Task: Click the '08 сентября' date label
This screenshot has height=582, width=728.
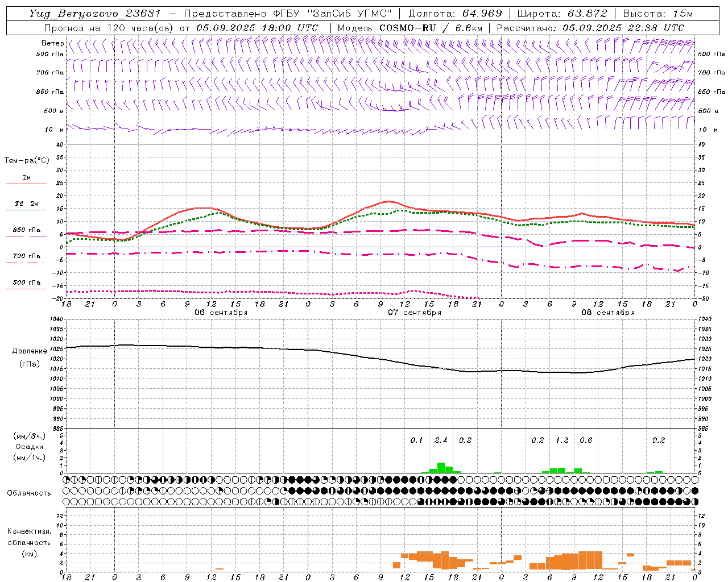Action: pos(608,313)
